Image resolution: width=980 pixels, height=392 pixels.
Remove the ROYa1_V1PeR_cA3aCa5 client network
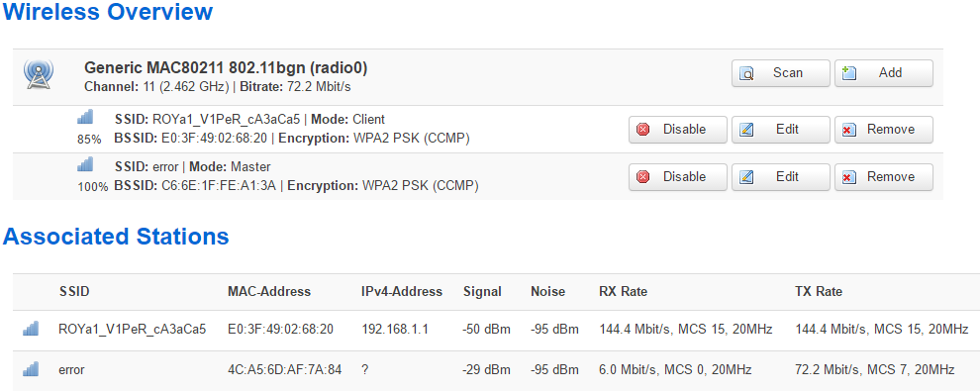(x=883, y=130)
